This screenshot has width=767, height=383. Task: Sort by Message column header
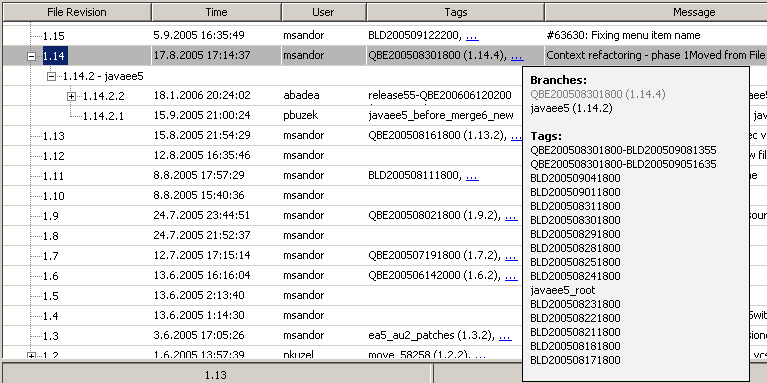point(655,12)
